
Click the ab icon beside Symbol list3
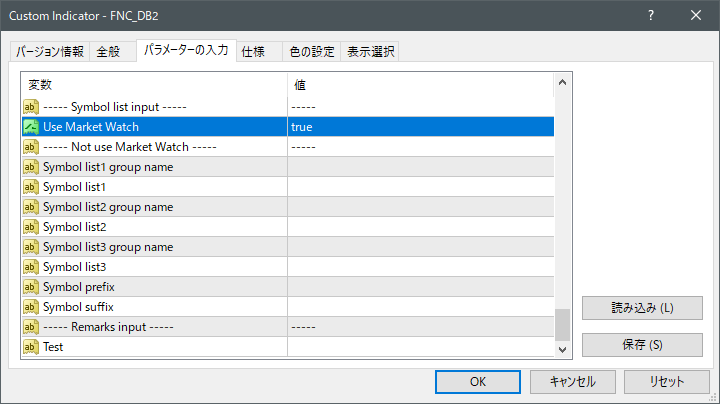click(31, 267)
